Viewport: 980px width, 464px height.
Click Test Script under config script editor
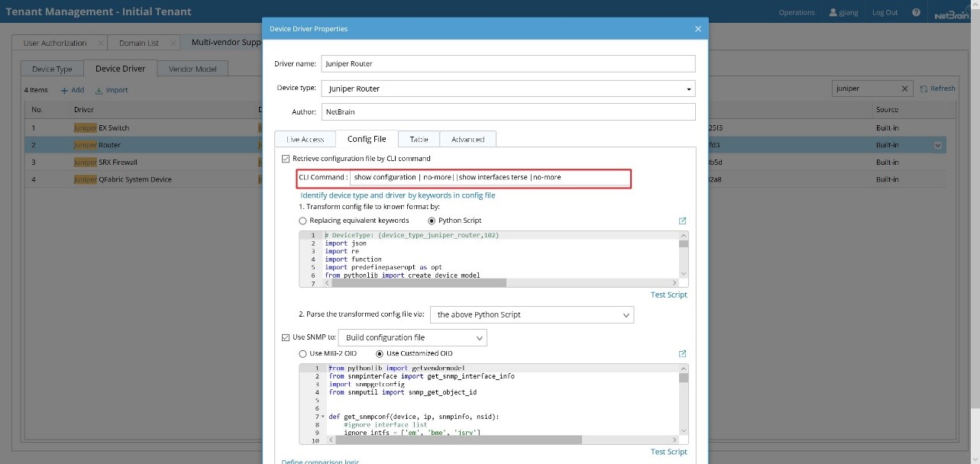click(x=668, y=295)
